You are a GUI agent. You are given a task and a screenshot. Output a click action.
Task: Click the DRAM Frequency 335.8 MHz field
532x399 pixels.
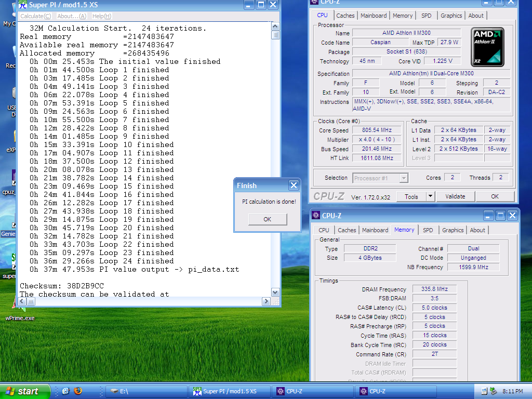tap(434, 289)
